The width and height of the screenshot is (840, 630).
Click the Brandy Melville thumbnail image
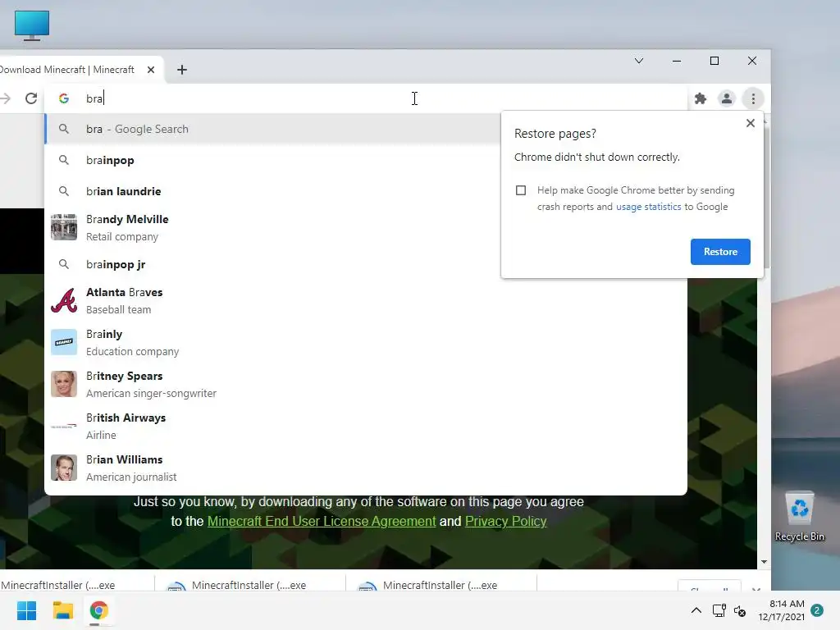pyautogui.click(x=64, y=227)
